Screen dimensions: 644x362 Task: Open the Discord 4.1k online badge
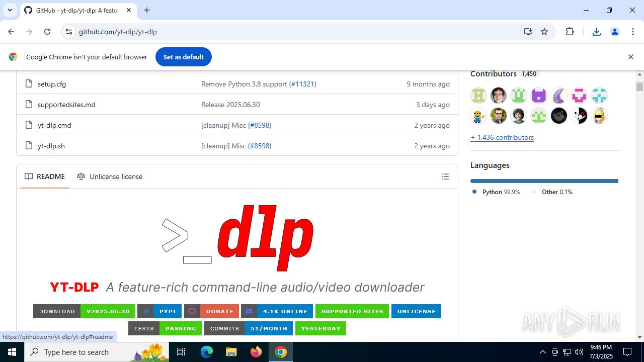[277, 311]
